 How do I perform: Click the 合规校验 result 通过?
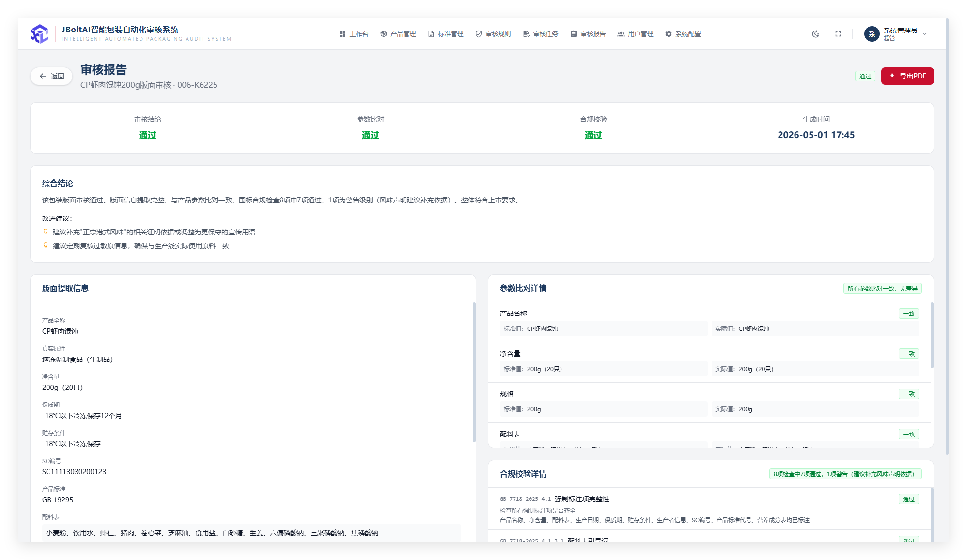tap(593, 135)
